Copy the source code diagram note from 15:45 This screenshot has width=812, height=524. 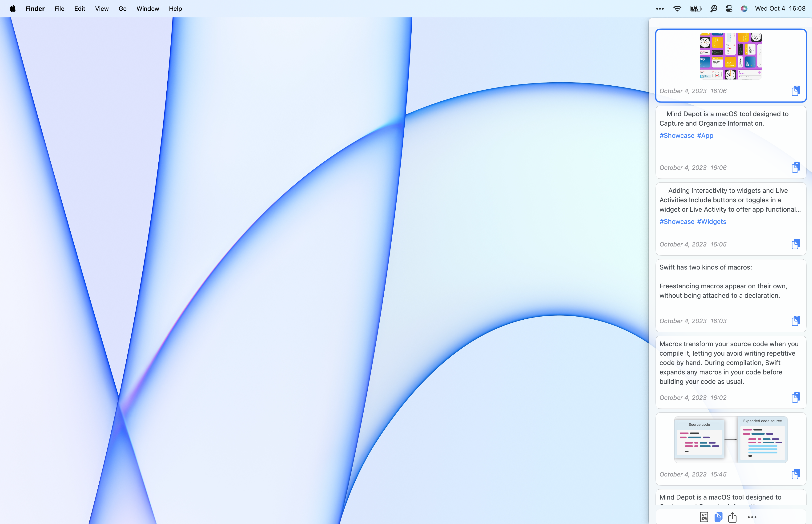[x=796, y=474]
